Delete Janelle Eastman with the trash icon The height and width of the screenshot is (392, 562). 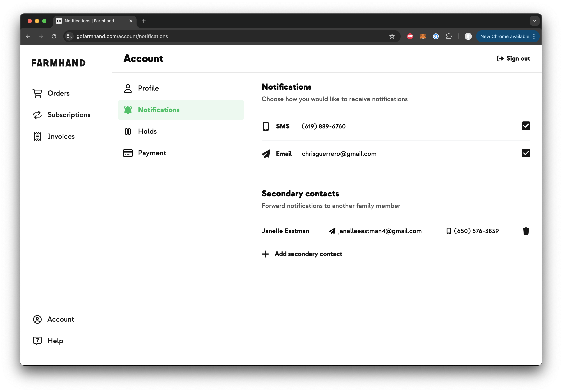pyautogui.click(x=526, y=231)
